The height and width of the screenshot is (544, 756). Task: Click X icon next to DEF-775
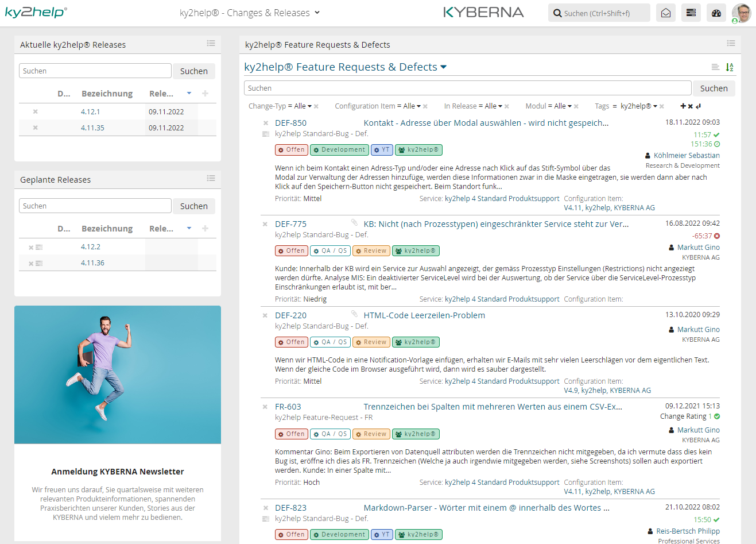[x=265, y=224]
